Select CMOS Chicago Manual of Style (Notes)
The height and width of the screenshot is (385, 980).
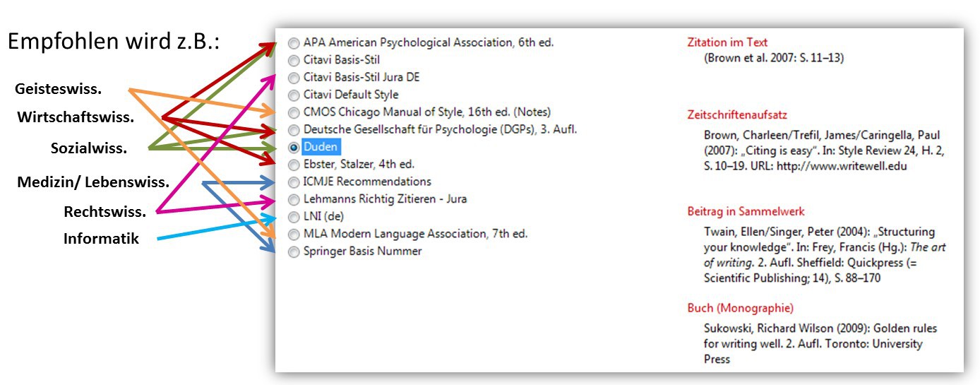click(294, 112)
